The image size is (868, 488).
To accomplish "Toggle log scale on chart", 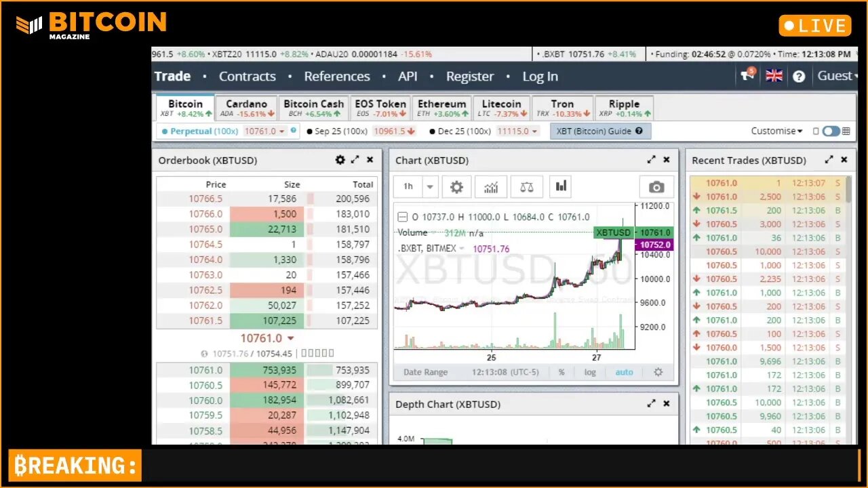I will coord(590,372).
